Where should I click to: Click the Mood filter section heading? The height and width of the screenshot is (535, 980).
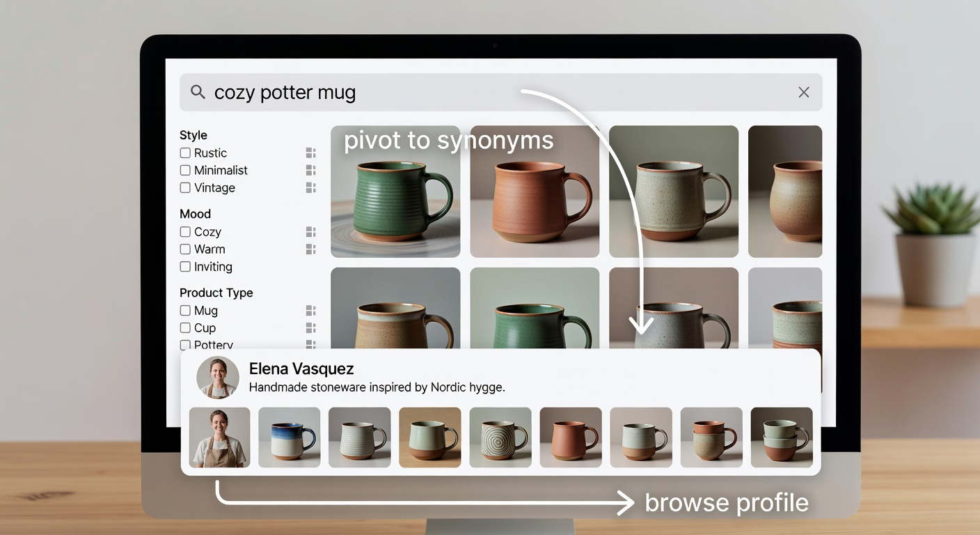coord(195,214)
